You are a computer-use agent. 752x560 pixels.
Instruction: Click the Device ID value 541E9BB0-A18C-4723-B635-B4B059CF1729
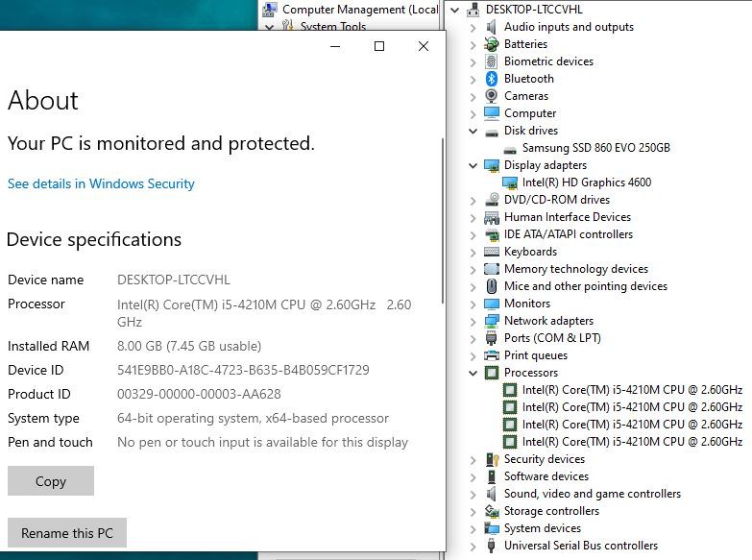tap(243, 370)
